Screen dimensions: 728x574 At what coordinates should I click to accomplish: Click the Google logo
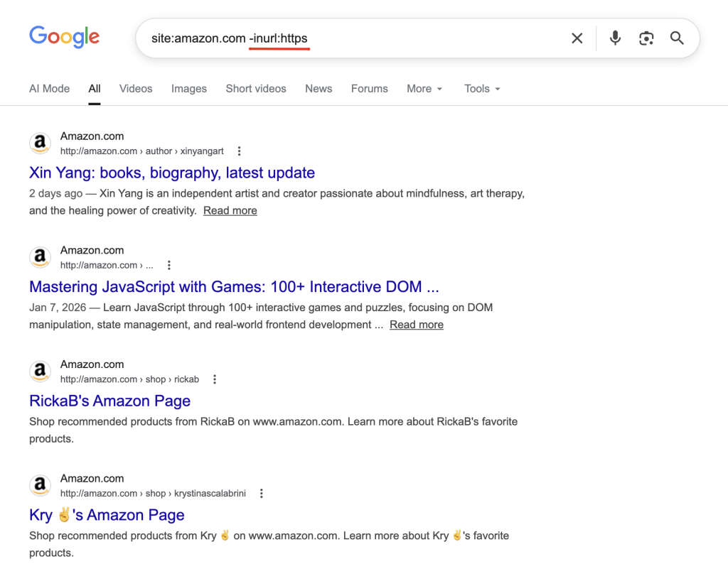[x=64, y=37]
